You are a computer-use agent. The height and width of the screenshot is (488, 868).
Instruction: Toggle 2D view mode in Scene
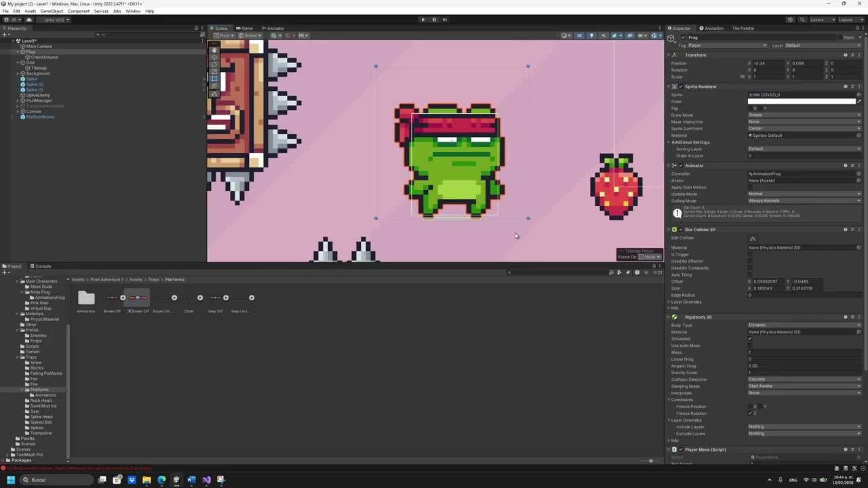tap(579, 35)
